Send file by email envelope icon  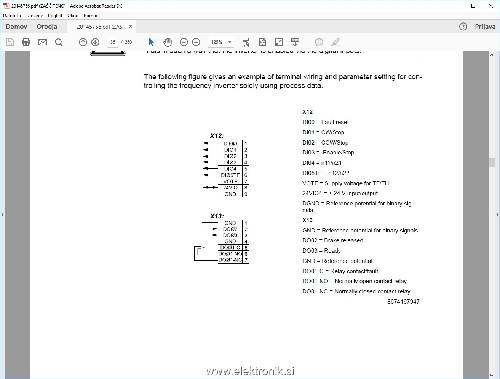coord(42,42)
